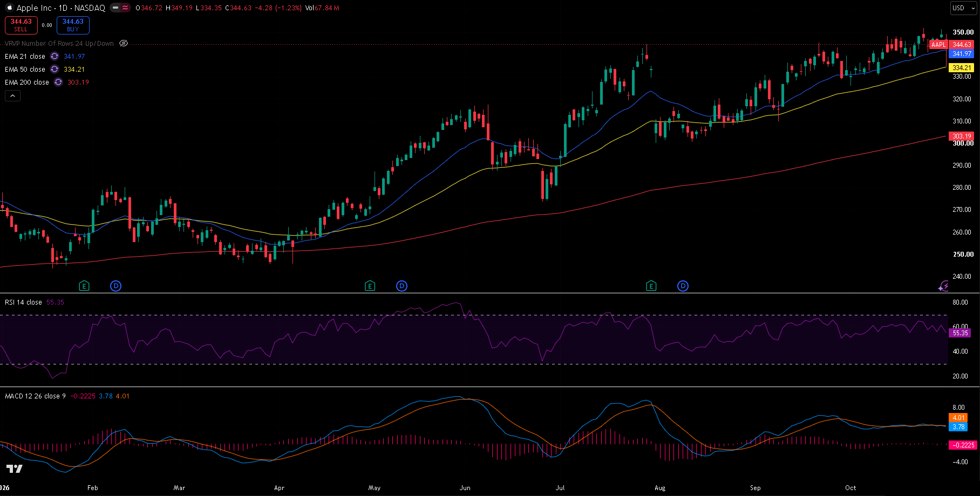Click the pink wavy data status icon

coord(125,8)
